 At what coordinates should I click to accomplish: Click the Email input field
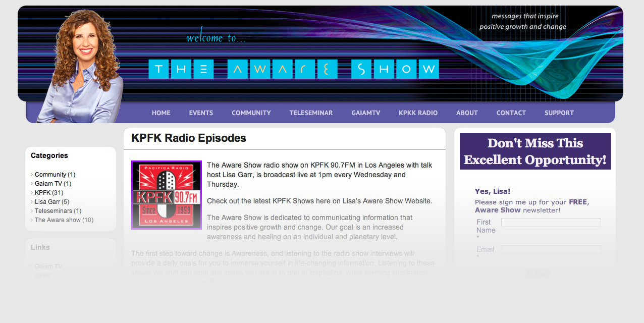(x=551, y=250)
